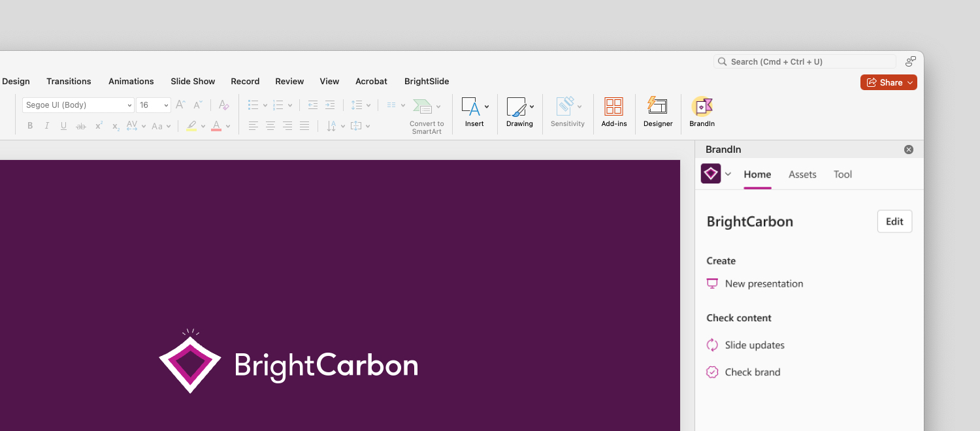Click the BrandIn pane diamond logo
Viewport: 980px width, 431px height.
pos(711,174)
